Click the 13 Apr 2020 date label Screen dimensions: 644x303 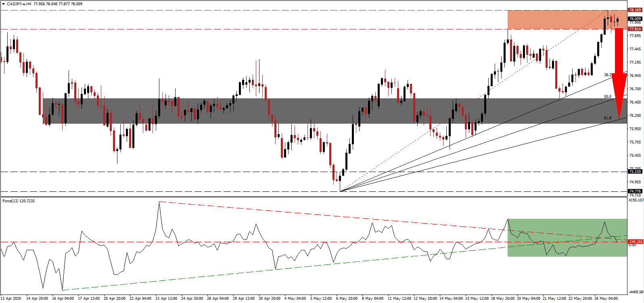(x=11, y=299)
